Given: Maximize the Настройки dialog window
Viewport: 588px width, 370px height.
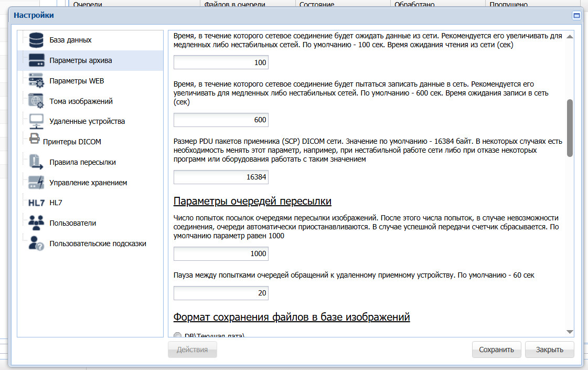Looking at the screenshot, I should point(576,15).
